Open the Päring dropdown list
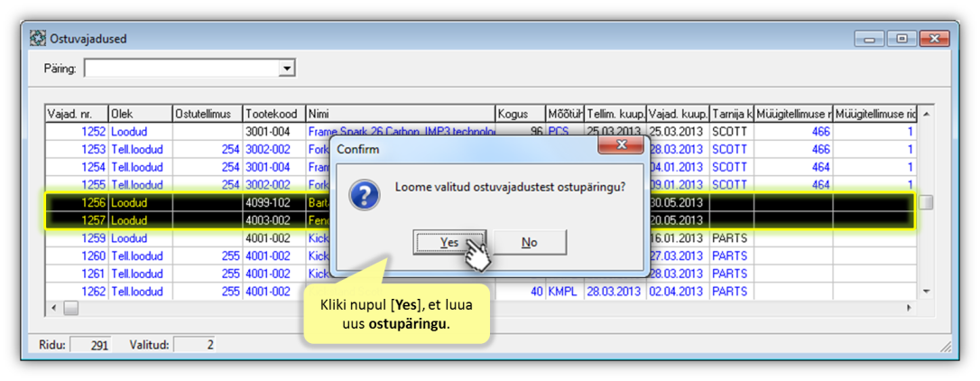 (x=287, y=68)
